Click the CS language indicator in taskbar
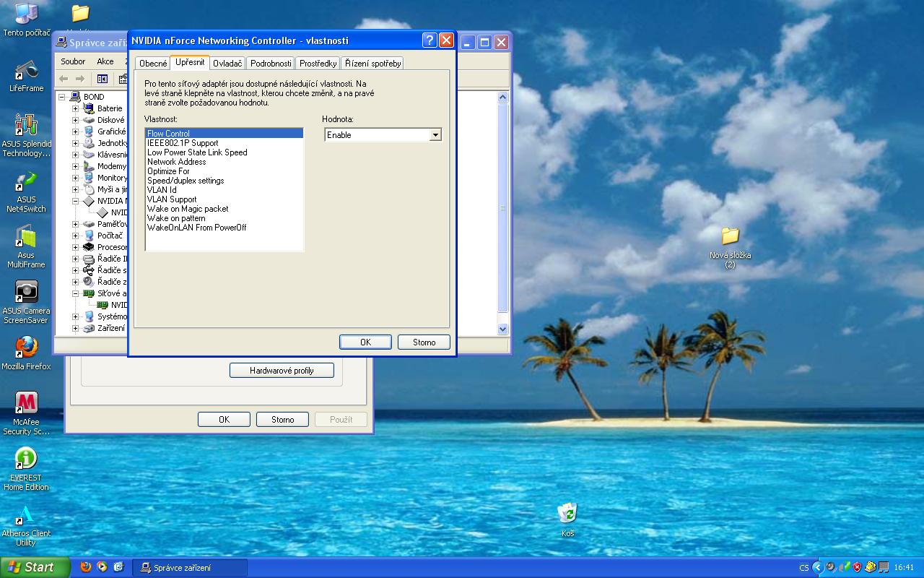Image resolution: width=924 pixels, height=578 pixels. 804,567
